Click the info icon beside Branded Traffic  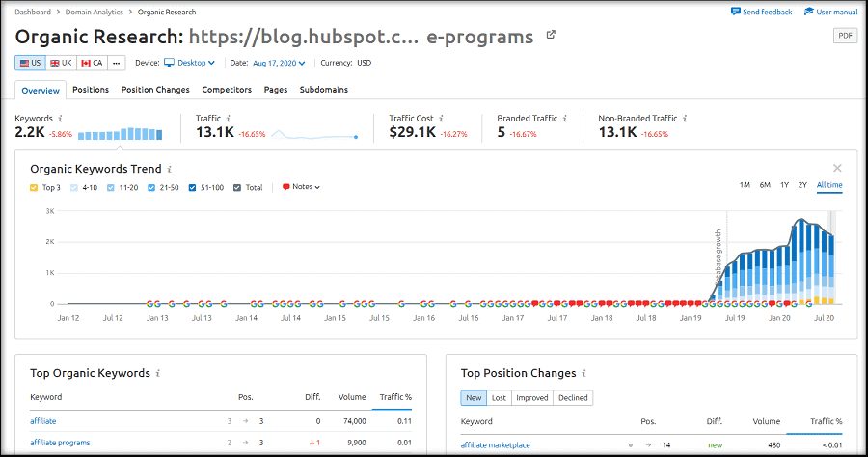564,119
